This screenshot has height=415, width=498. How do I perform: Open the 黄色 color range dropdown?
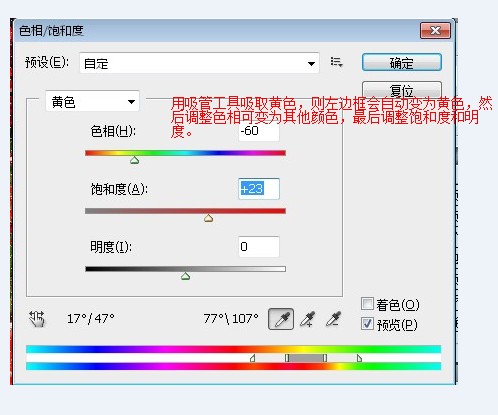coord(92,101)
